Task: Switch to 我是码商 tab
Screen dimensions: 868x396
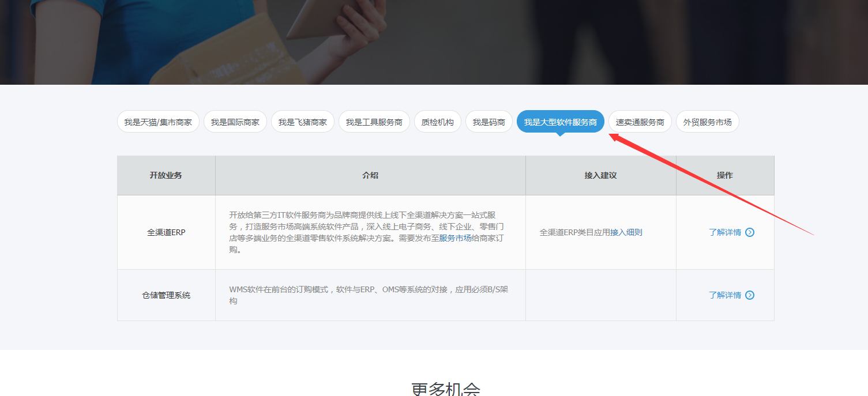Action: (489, 122)
